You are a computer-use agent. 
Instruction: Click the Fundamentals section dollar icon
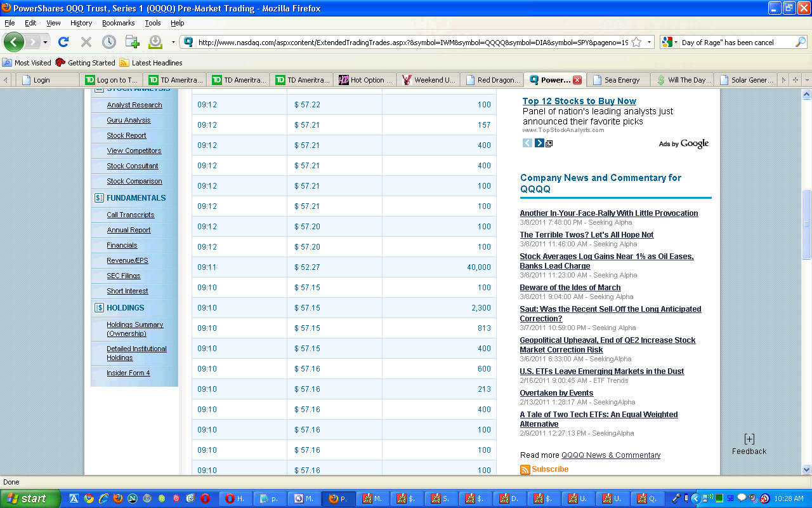click(99, 198)
